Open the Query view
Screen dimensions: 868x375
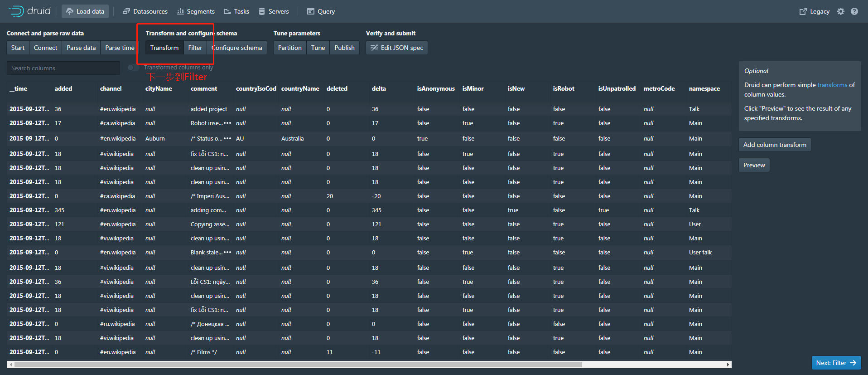point(321,11)
